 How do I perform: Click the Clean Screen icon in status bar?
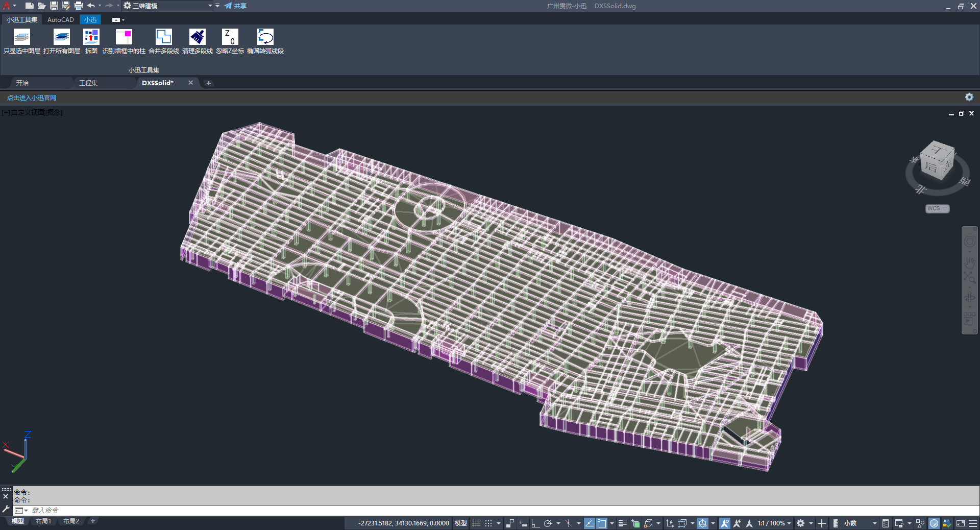(960, 523)
